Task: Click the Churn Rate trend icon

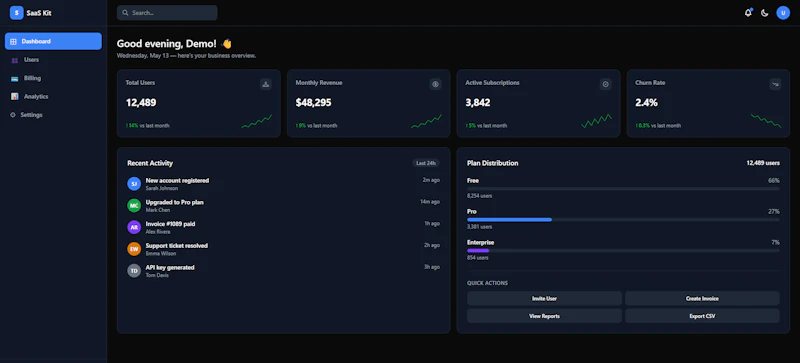Action: click(775, 84)
